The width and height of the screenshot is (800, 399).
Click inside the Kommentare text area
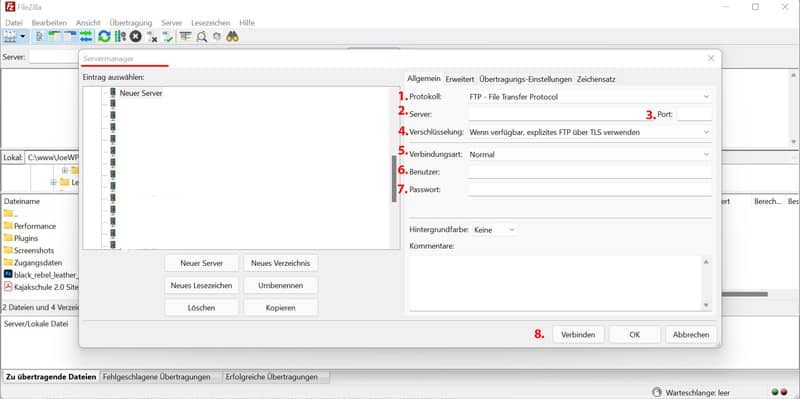coord(556,283)
